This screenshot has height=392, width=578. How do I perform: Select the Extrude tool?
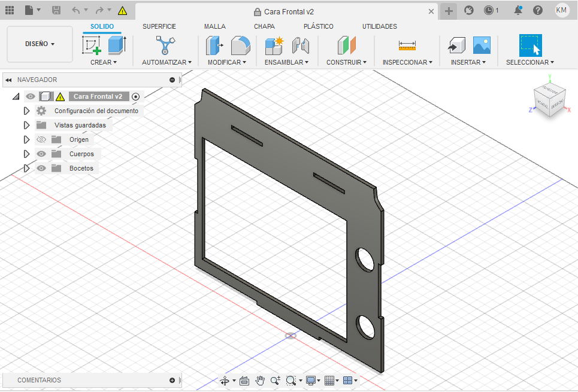117,45
